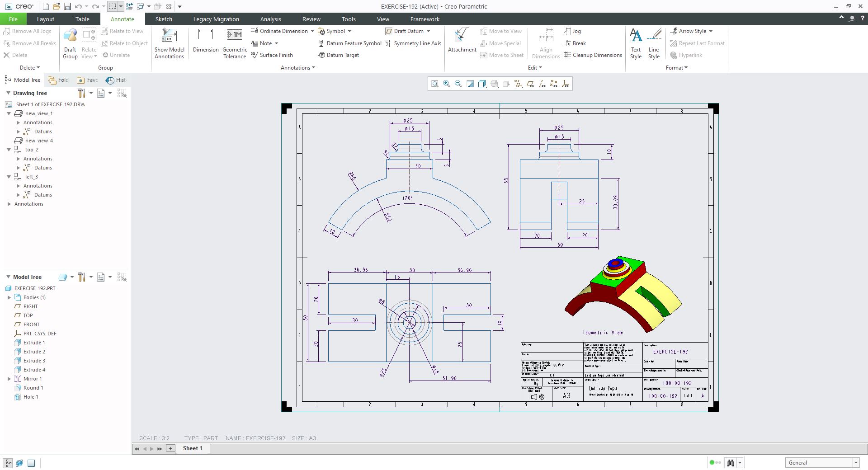Create a new file from quick access toolbar
This screenshot has width=868, height=470.
click(x=46, y=6)
